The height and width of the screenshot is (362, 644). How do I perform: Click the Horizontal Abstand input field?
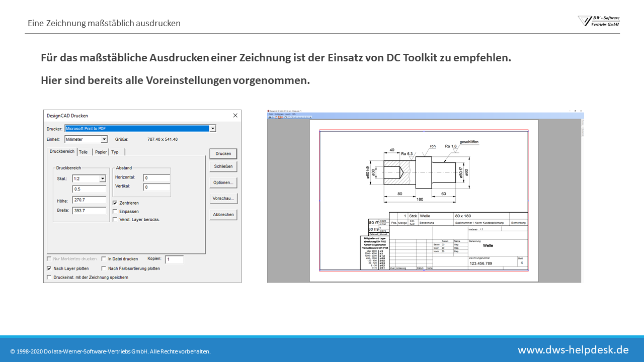click(x=156, y=178)
